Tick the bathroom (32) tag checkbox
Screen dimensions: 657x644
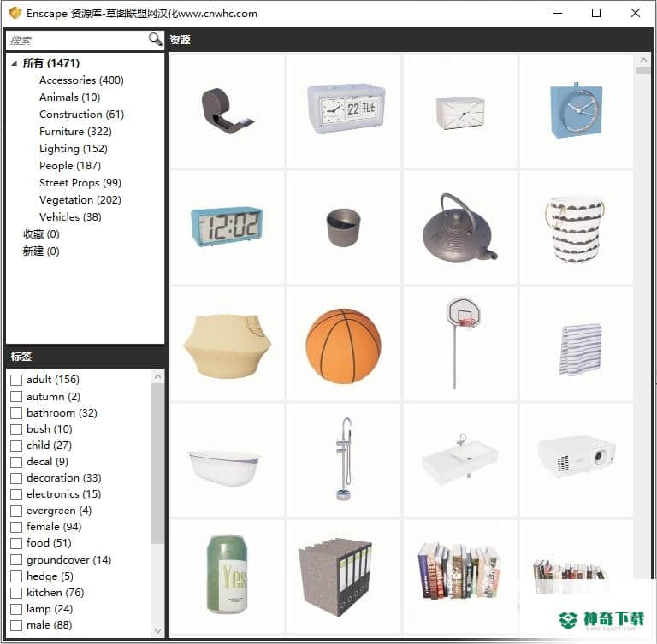(x=16, y=413)
